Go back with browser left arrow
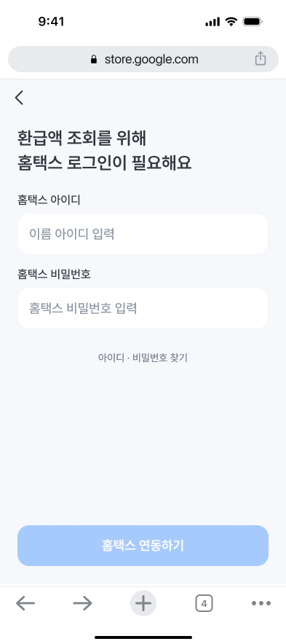The image size is (286, 644). (x=25, y=603)
